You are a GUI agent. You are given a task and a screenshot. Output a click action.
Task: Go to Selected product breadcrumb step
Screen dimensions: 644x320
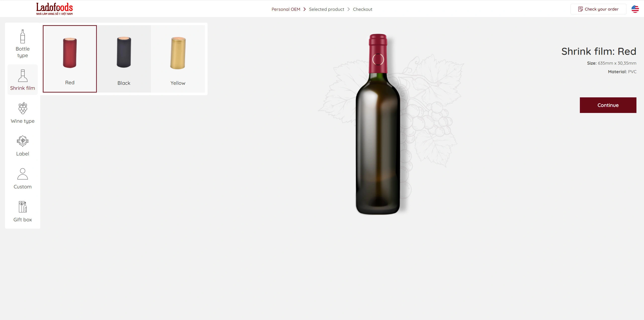click(x=327, y=9)
